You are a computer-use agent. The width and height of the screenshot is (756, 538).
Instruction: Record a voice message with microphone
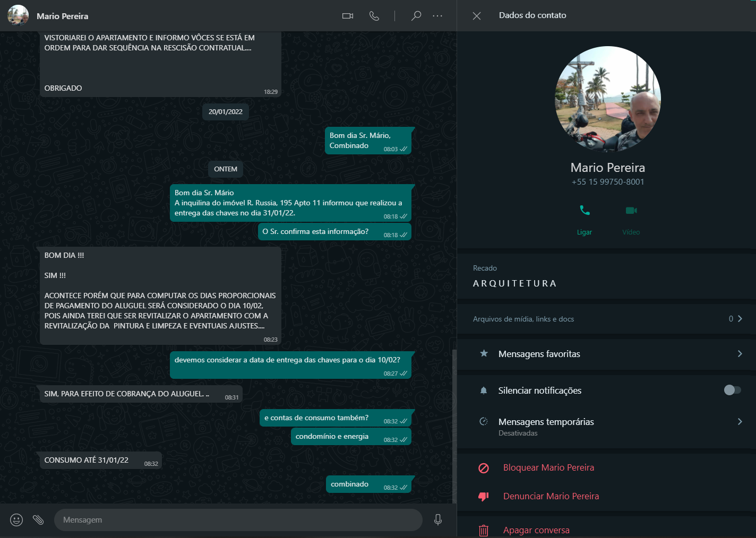point(438,520)
